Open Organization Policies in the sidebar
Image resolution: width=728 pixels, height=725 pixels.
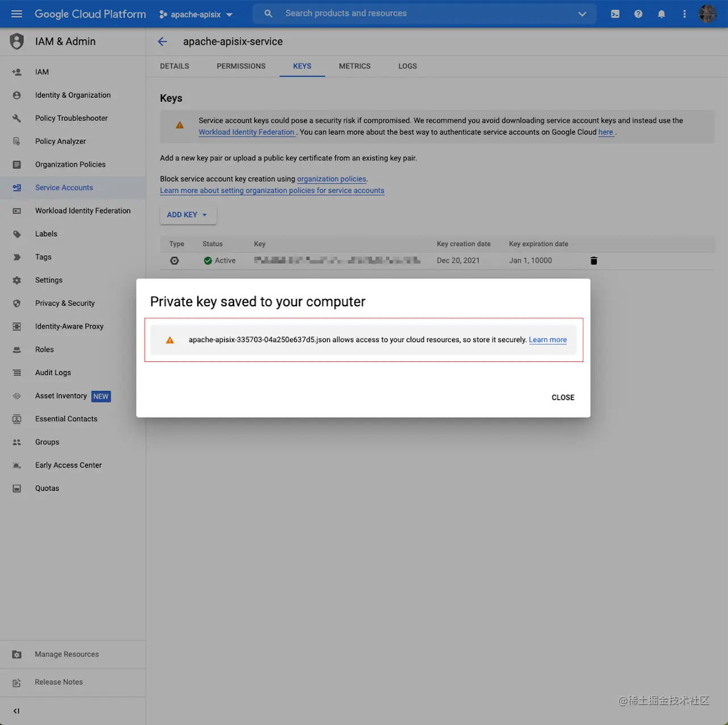[x=73, y=165]
